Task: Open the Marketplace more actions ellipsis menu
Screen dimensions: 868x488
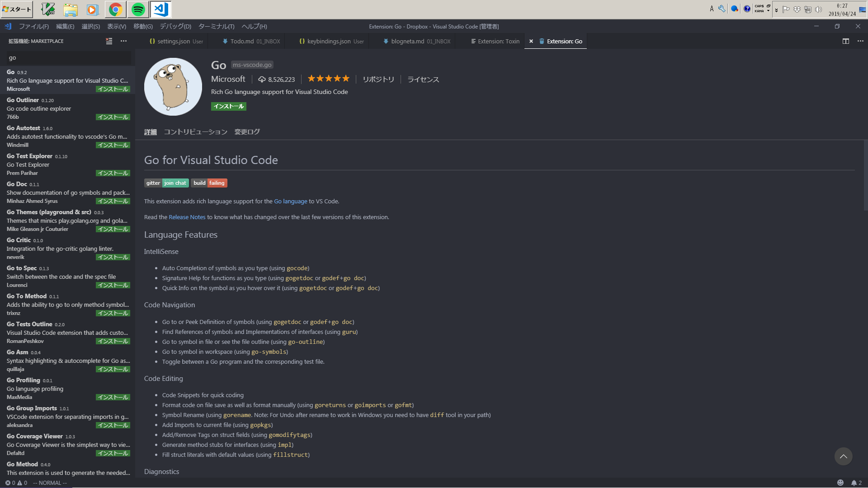Action: click(x=123, y=41)
